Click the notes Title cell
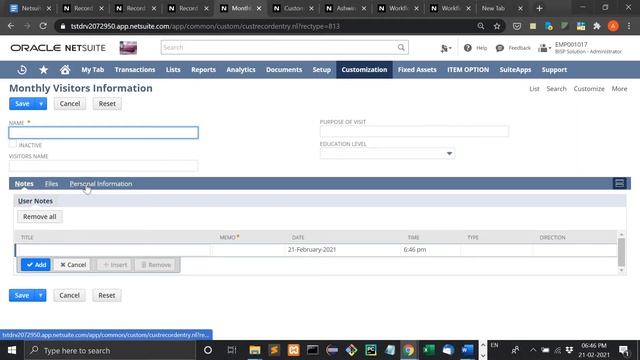 pyautogui.click(x=113, y=250)
